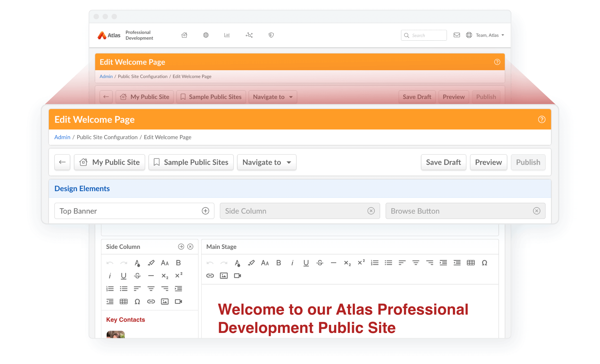The width and height of the screenshot is (600, 364).
Task: Open the bar chart reports icon
Action: 227,35
